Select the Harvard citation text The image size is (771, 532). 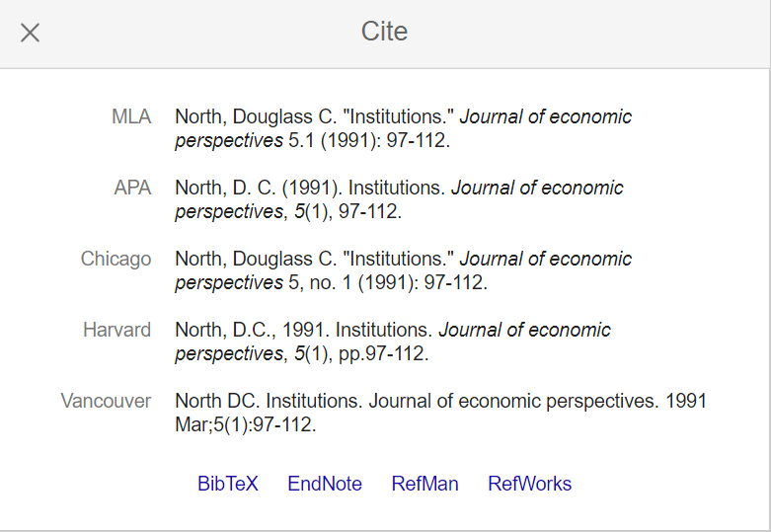pyautogui.click(x=392, y=342)
